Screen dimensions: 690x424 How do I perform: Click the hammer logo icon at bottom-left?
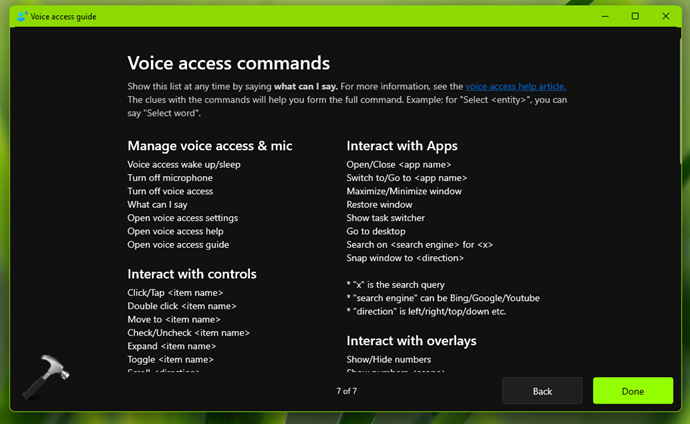pyautogui.click(x=39, y=378)
